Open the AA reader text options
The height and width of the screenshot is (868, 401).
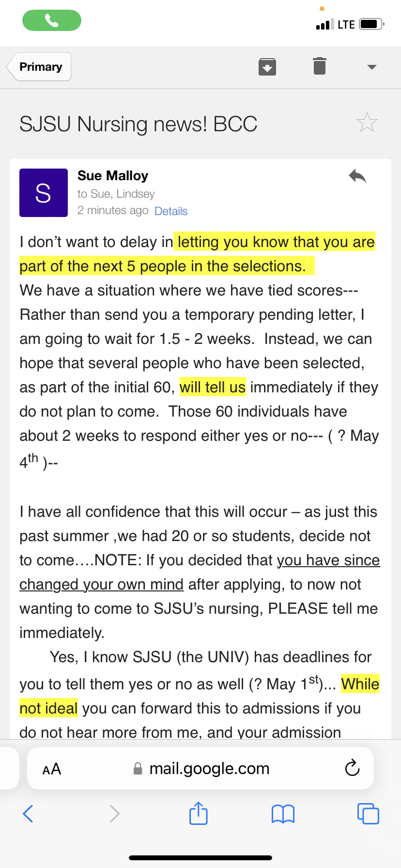52,769
